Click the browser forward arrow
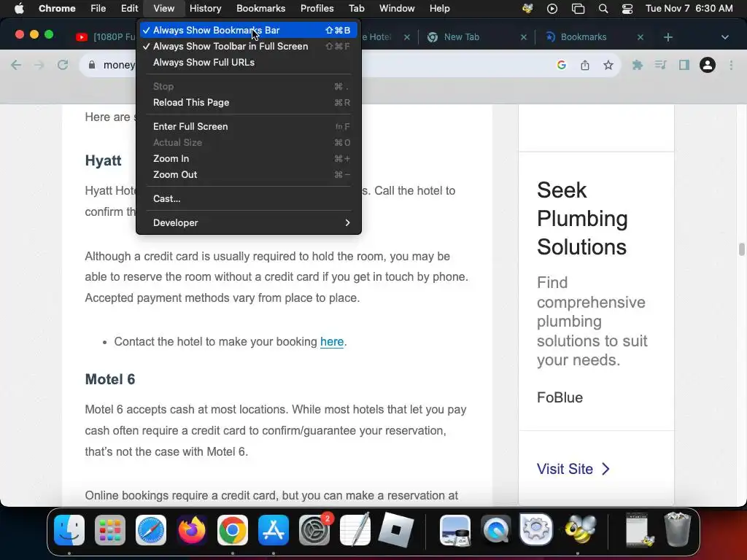The width and height of the screenshot is (747, 560). coord(39,65)
